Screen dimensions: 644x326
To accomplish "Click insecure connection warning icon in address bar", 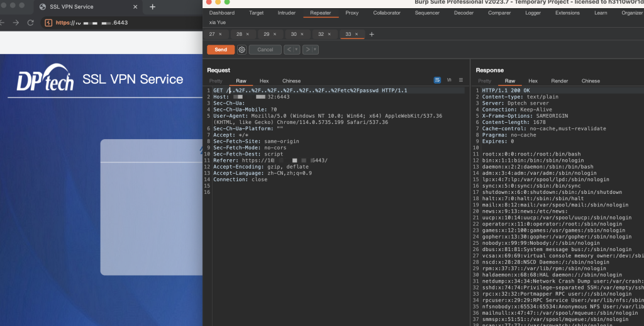I will point(48,23).
